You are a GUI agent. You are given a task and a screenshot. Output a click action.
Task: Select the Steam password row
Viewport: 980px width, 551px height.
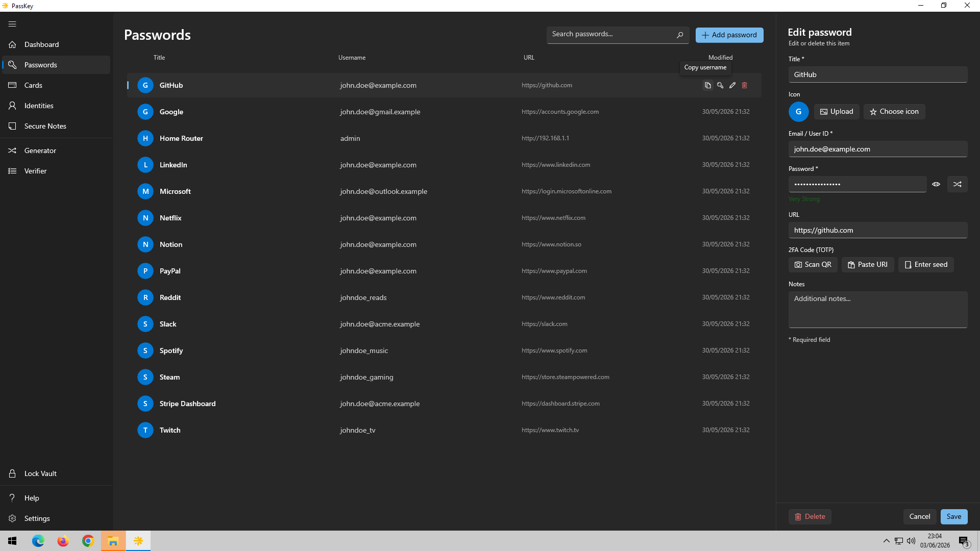[444, 377]
